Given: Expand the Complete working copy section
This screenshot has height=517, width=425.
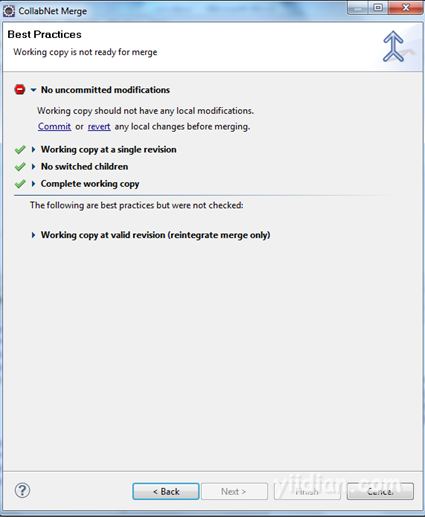Looking at the screenshot, I should 33,184.
